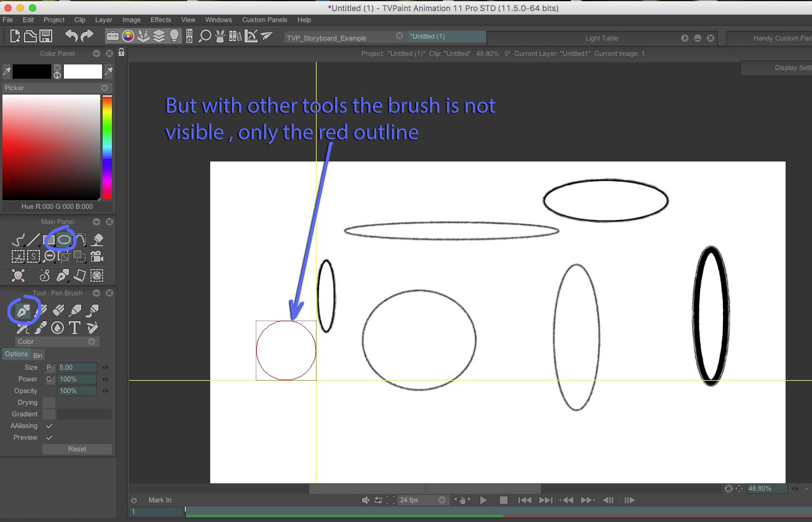Viewport: 812px width, 522px height.
Task: Toggle the AAliasing checkbox
Action: pyautogui.click(x=49, y=426)
